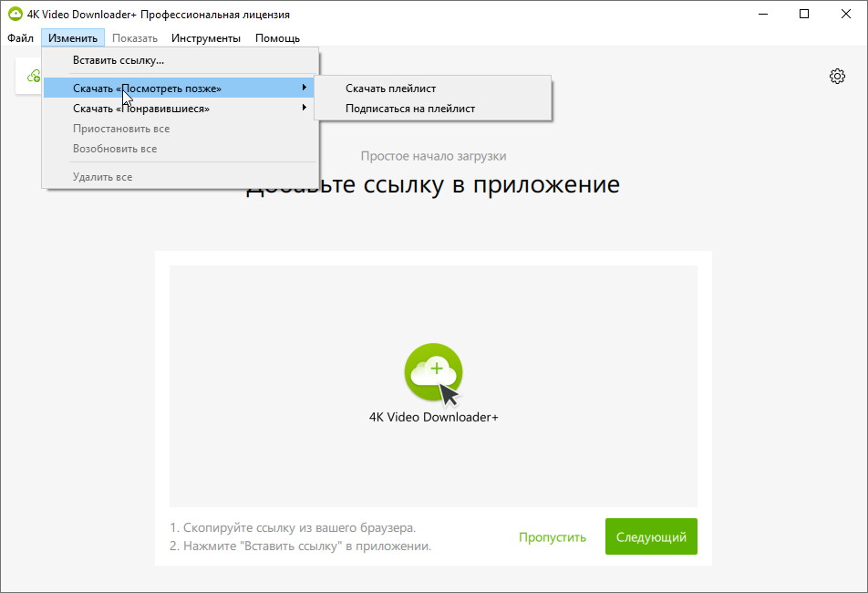This screenshot has width=868, height=593.
Task: Click Удалить все menu item
Action: point(179,177)
